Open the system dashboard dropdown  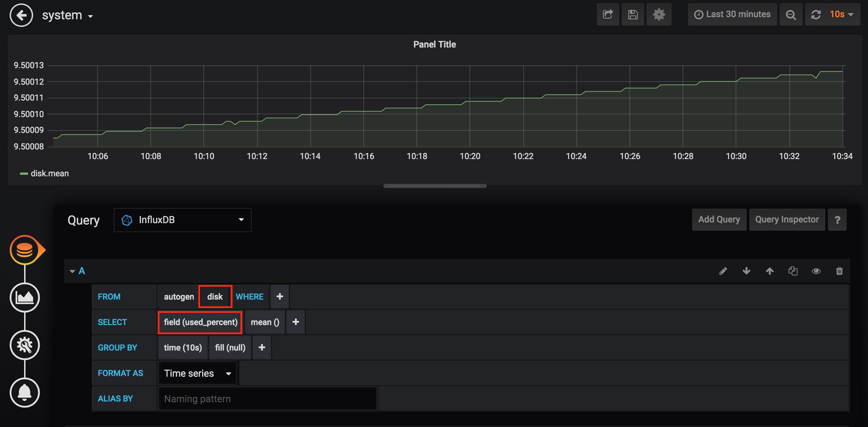pyautogui.click(x=68, y=15)
